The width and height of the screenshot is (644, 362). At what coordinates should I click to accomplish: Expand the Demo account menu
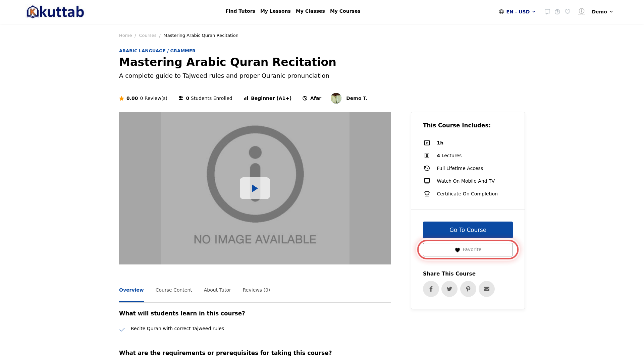(602, 12)
